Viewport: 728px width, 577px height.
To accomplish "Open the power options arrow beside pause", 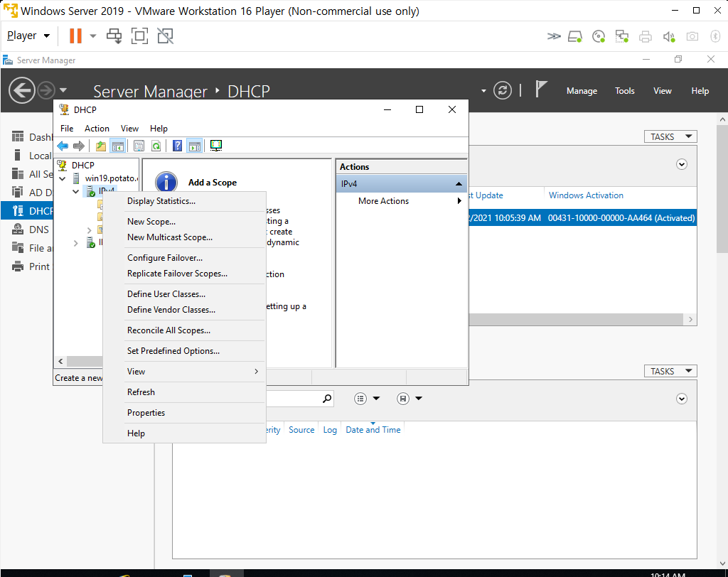I will tap(93, 36).
